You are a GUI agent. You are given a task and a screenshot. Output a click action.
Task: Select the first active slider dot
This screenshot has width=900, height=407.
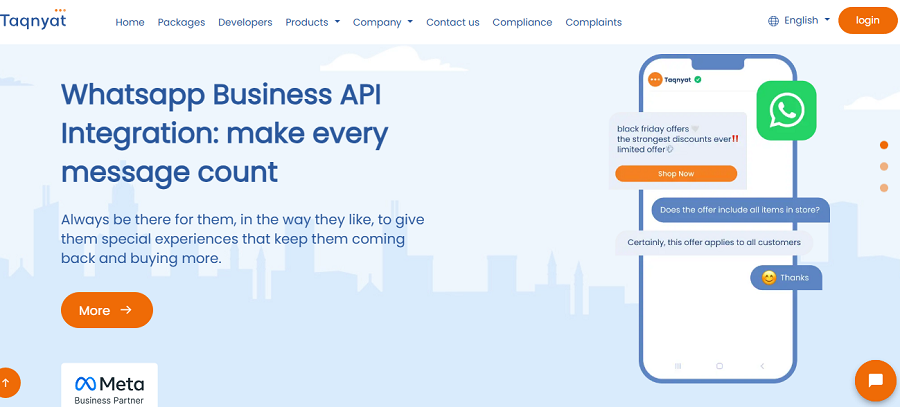(884, 145)
